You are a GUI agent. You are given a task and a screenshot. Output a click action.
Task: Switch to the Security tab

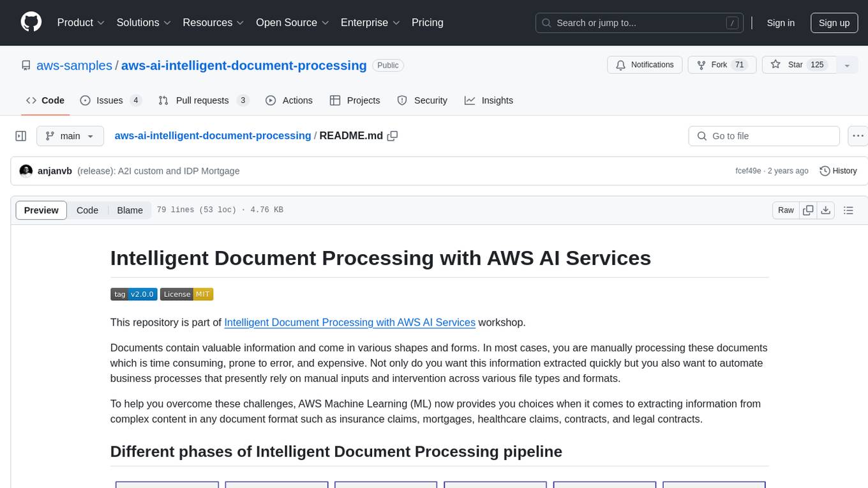click(423, 100)
